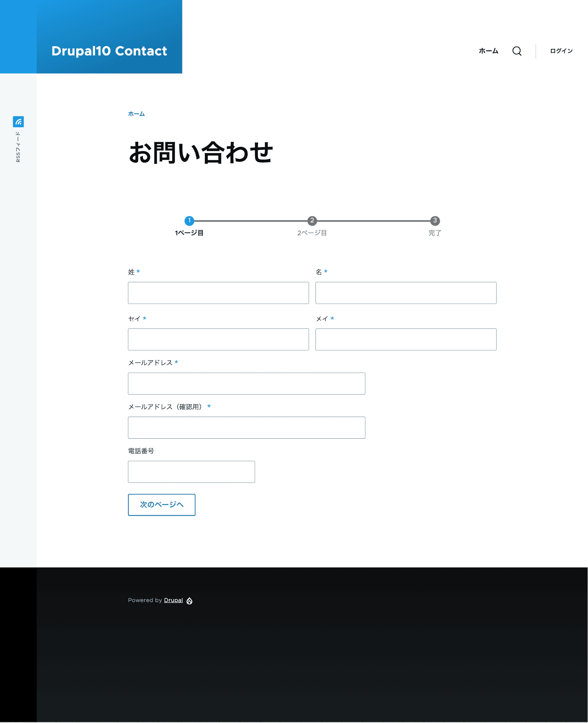Open the search magnifier icon
This screenshot has height=723, width=588.
(x=517, y=51)
